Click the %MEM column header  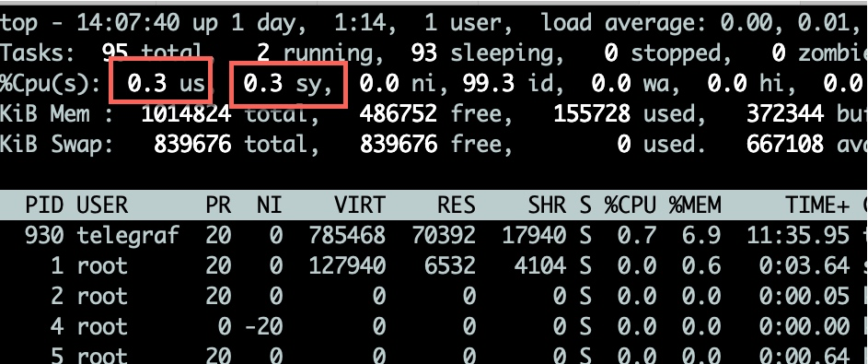click(x=695, y=205)
